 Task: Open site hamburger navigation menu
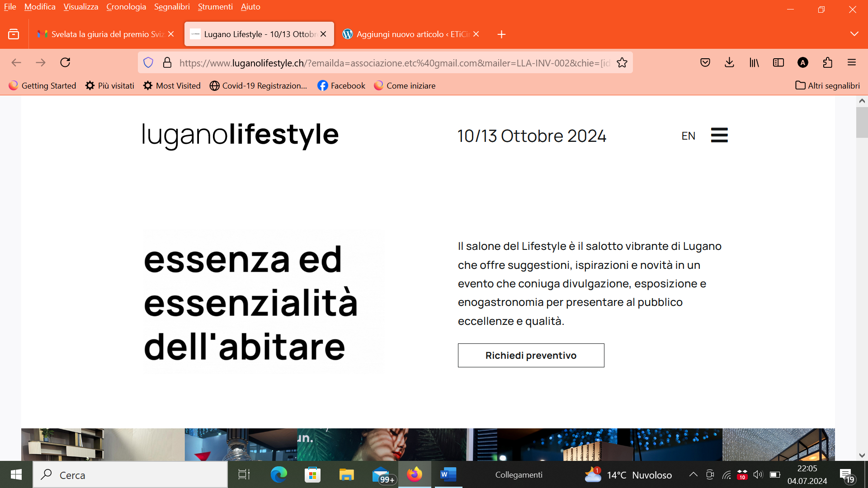719,135
